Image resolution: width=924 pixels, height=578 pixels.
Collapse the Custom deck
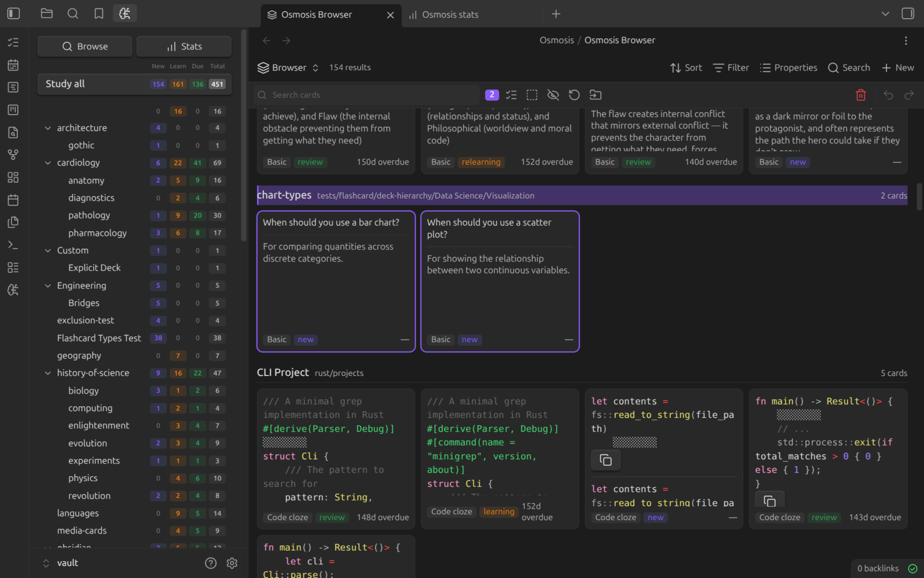[x=48, y=251]
